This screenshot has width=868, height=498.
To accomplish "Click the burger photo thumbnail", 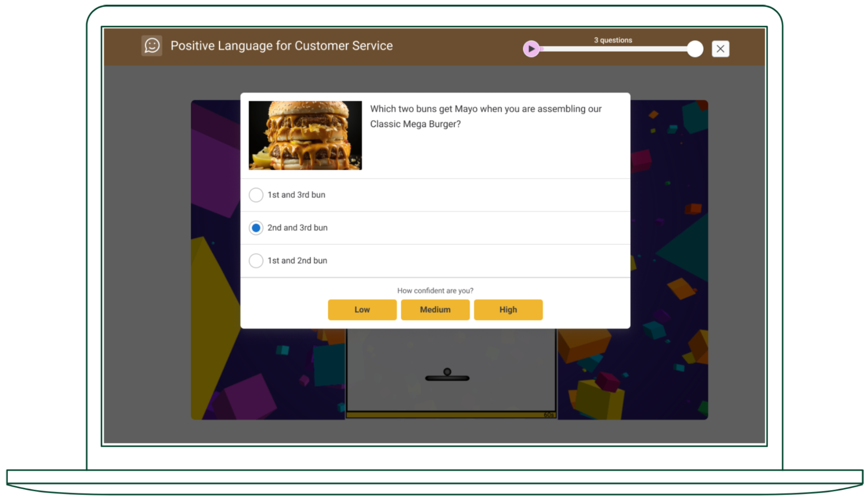I will pos(305,135).
